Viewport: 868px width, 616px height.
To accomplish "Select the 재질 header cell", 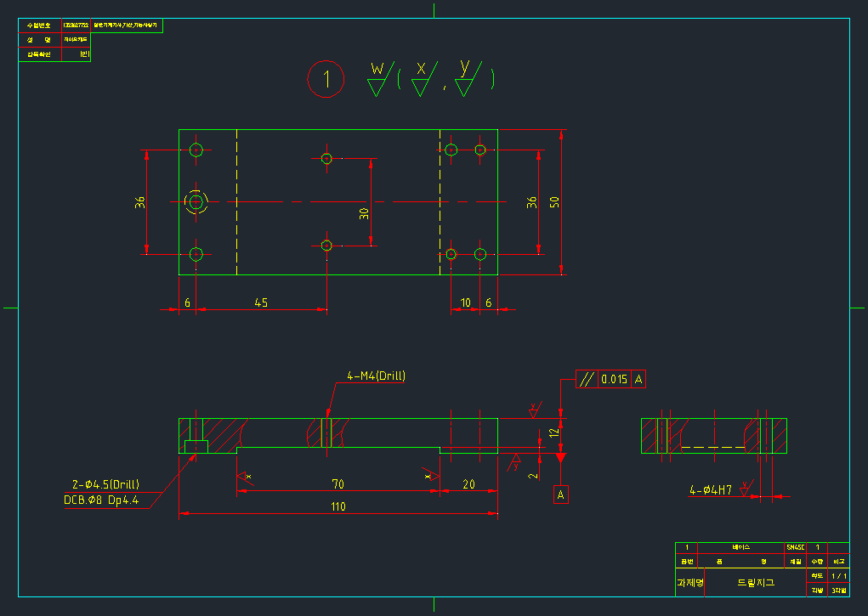I will pyautogui.click(x=796, y=562).
